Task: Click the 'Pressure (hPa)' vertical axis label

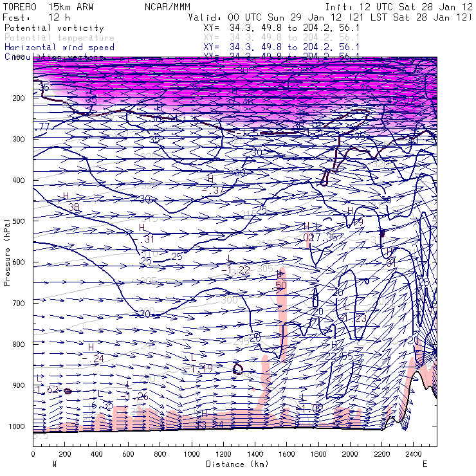Action: coord(6,243)
